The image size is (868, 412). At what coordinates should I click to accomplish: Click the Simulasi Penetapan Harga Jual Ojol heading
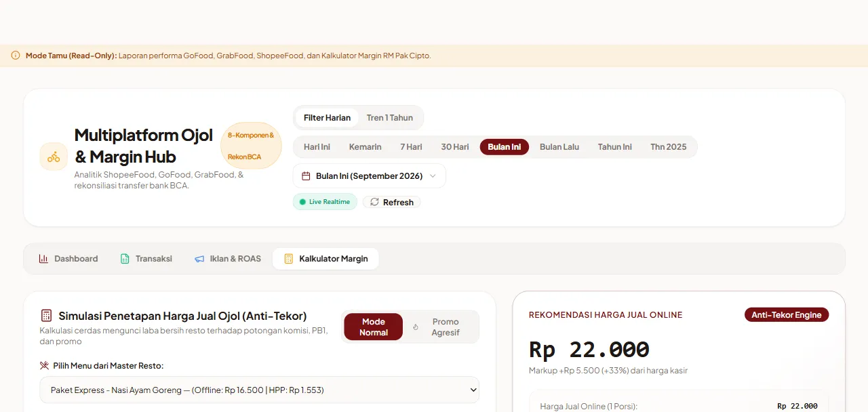(x=182, y=316)
